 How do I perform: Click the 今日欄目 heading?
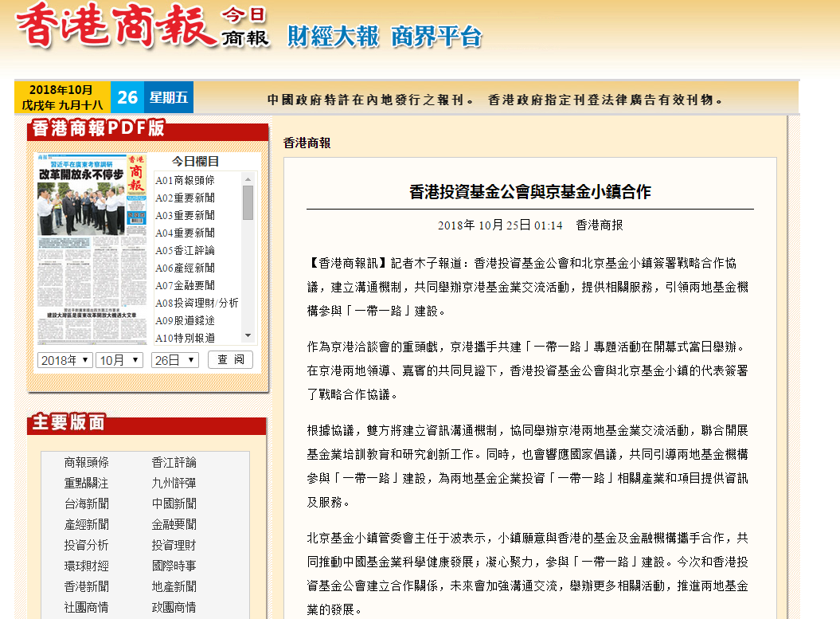pos(195,161)
